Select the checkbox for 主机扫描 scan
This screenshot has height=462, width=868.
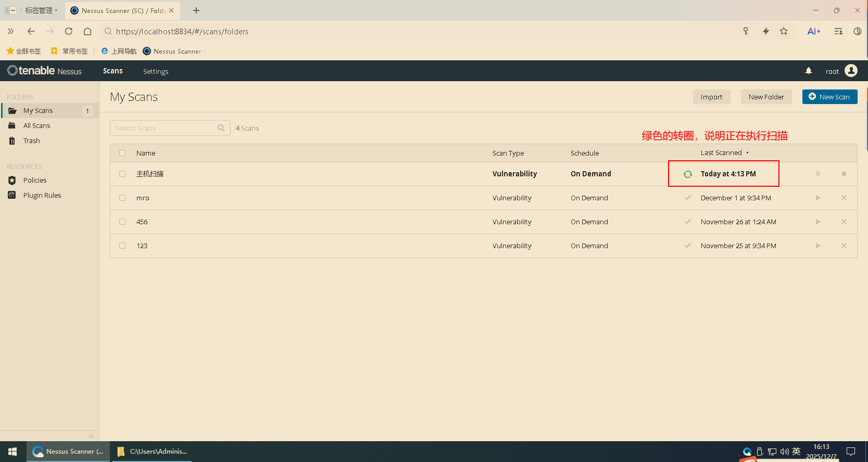[122, 174]
